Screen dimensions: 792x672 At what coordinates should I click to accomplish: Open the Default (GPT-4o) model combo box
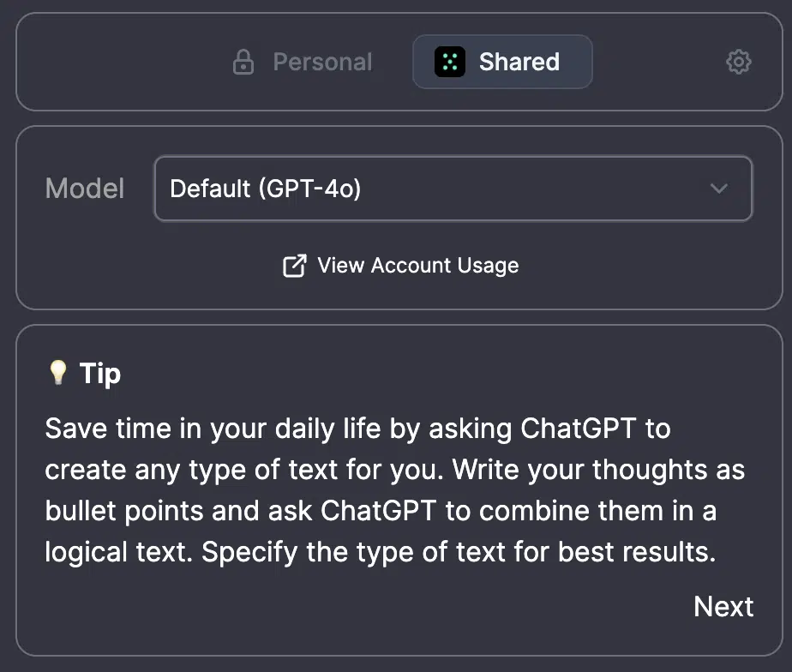(x=453, y=189)
